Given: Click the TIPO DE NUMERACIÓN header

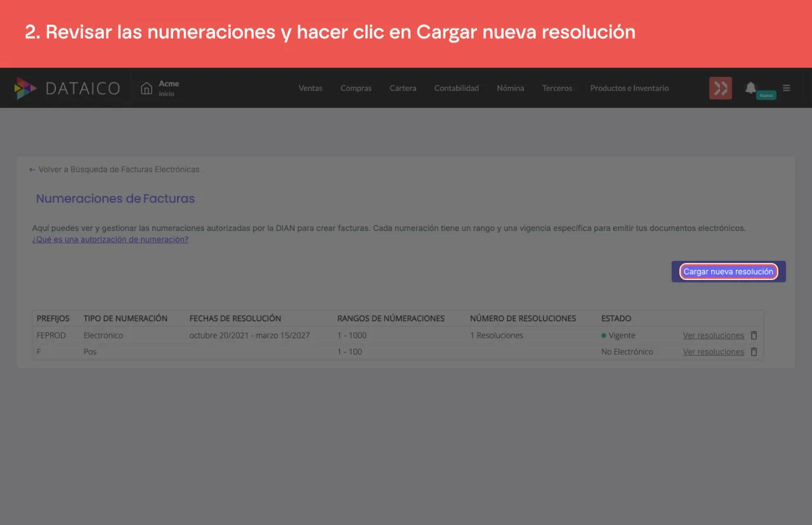Looking at the screenshot, I should [126, 318].
